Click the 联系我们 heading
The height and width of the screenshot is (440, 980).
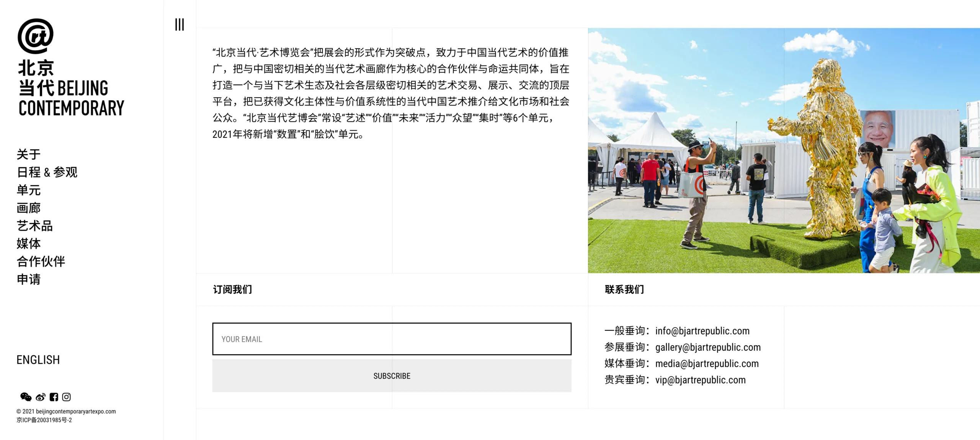click(x=624, y=290)
